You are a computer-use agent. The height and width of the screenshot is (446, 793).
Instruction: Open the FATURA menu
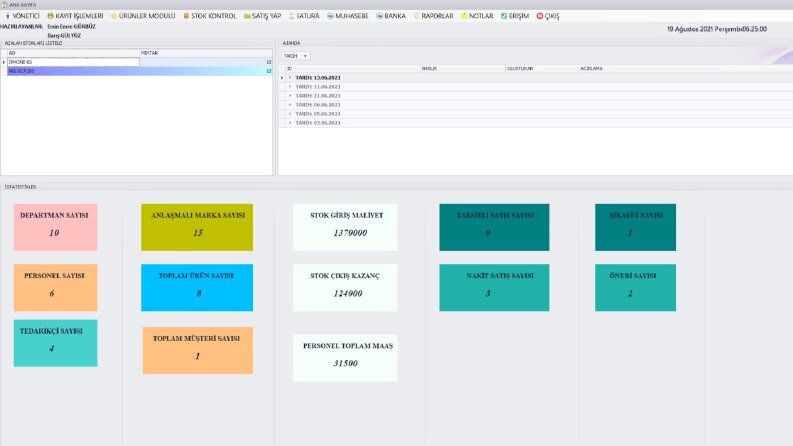(x=304, y=16)
